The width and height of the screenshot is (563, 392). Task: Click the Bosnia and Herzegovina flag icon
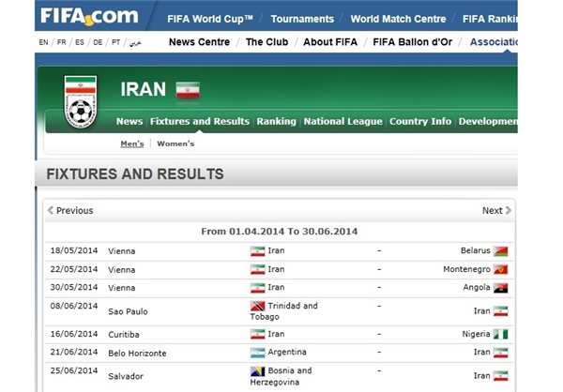(257, 371)
